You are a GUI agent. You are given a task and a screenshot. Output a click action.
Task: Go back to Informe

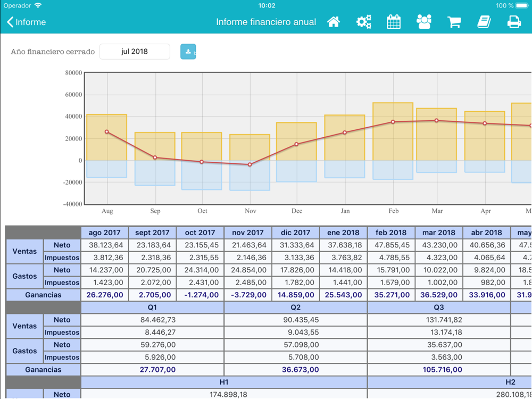(26, 22)
